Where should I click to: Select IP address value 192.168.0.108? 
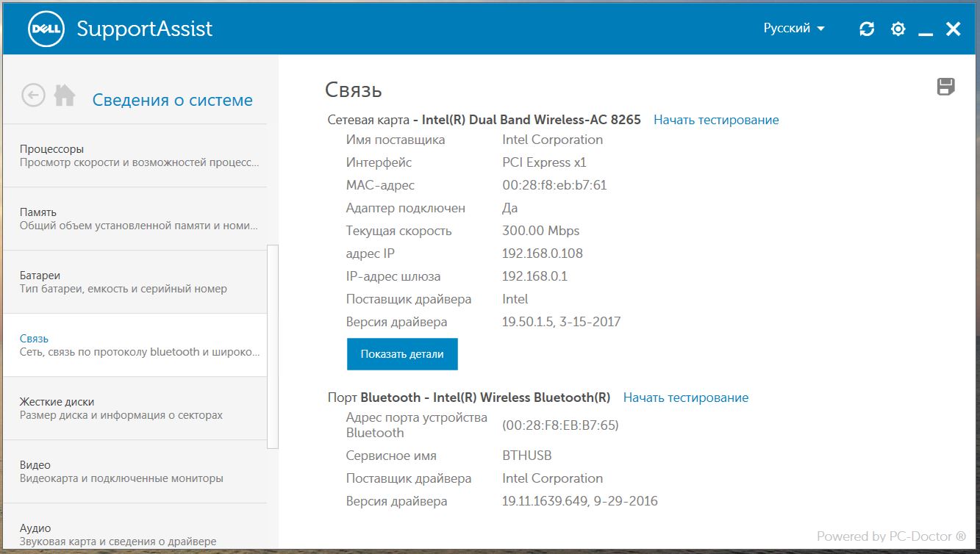(543, 253)
